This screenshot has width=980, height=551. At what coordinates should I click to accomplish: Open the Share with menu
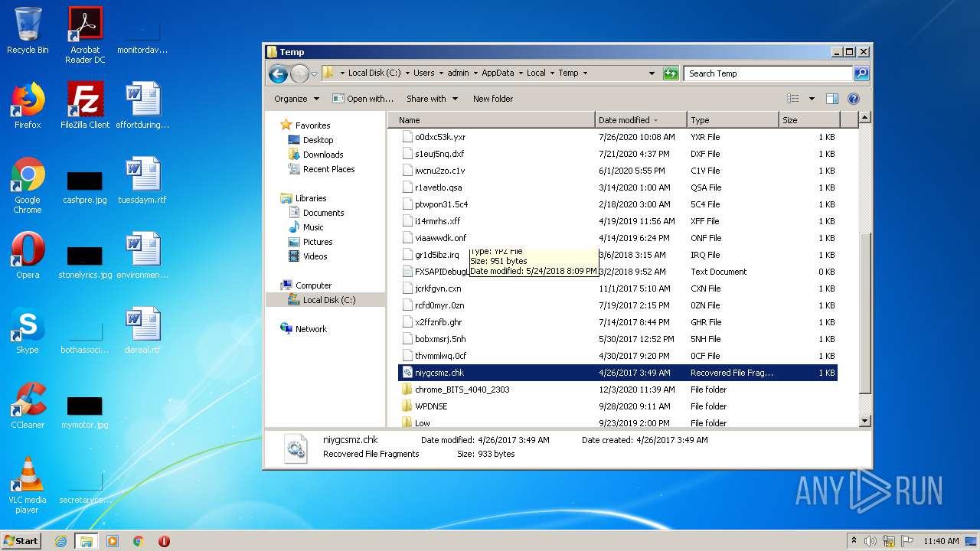click(x=432, y=99)
